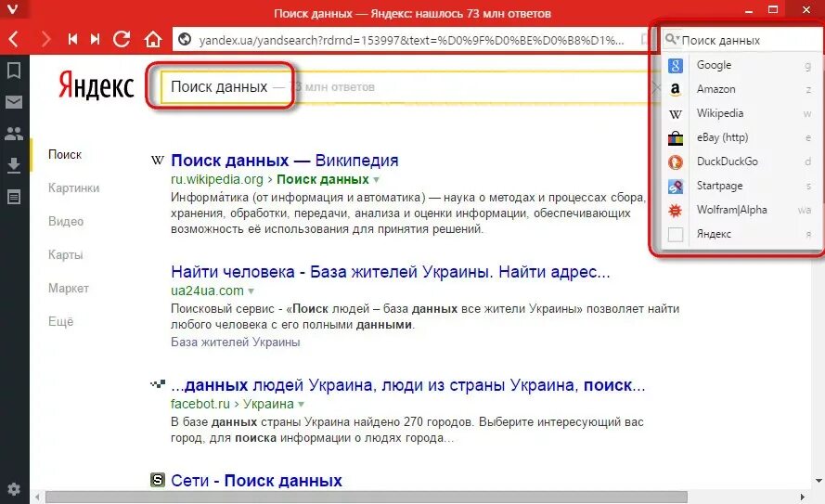Viewport: 825px width, 504px height.
Task: Click the Яндекс logo
Action: 97,84
